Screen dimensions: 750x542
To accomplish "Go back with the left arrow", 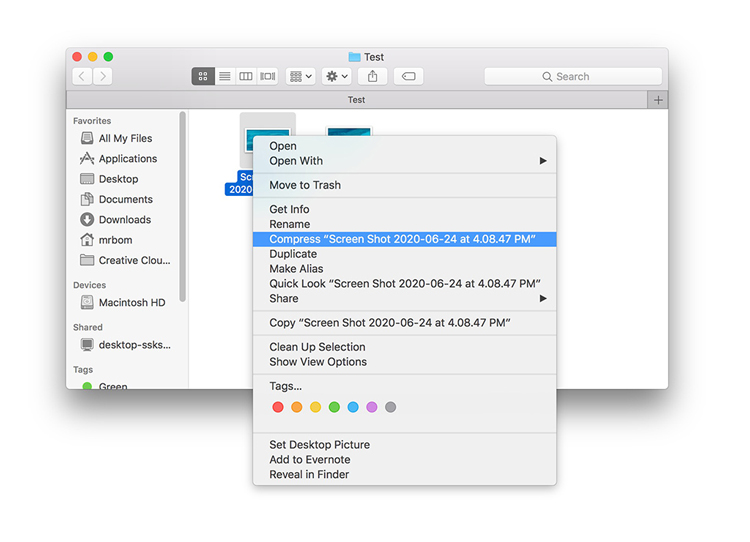I will (x=82, y=76).
